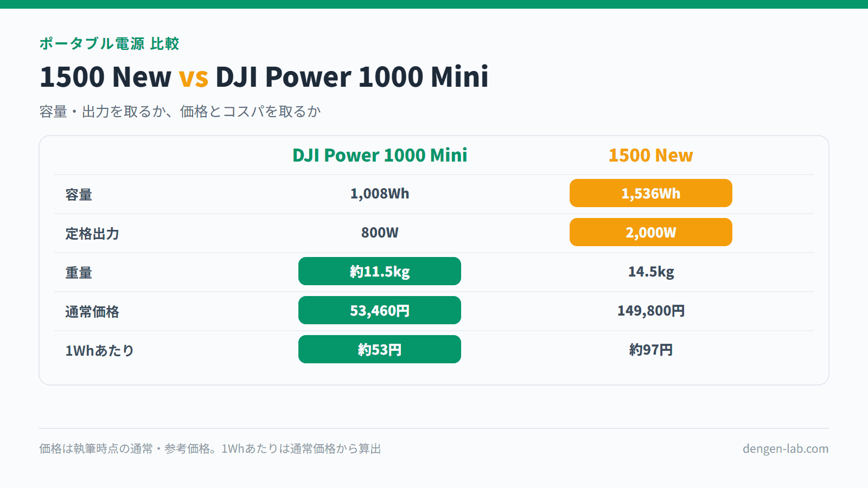
Task: Click the green '約11.5kg' cell
Action: (x=380, y=271)
